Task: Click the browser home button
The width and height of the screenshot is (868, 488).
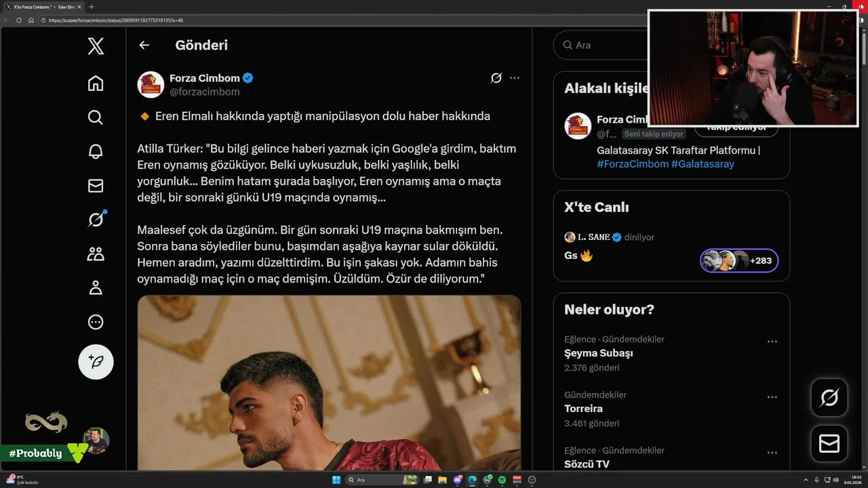Action: [31, 20]
